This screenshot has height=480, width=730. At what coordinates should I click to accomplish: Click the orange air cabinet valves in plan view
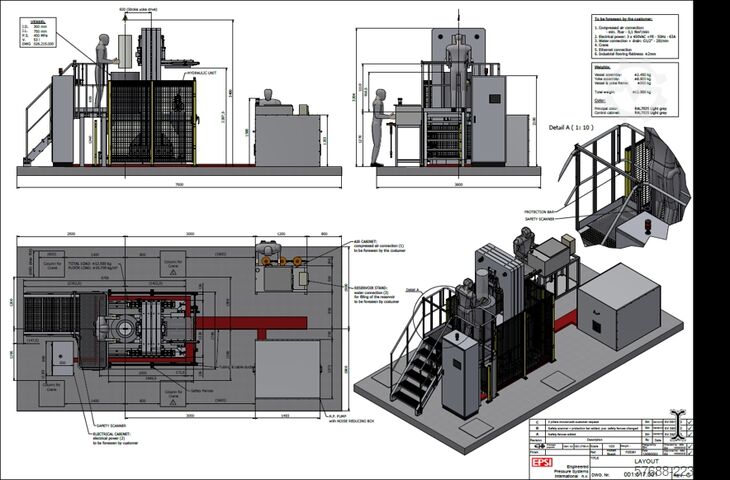(281, 261)
